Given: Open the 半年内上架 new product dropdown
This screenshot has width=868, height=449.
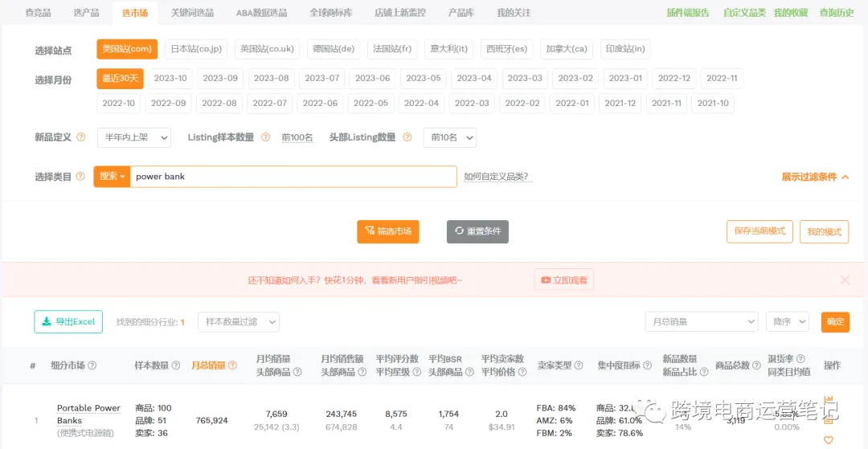Looking at the screenshot, I should 134,137.
